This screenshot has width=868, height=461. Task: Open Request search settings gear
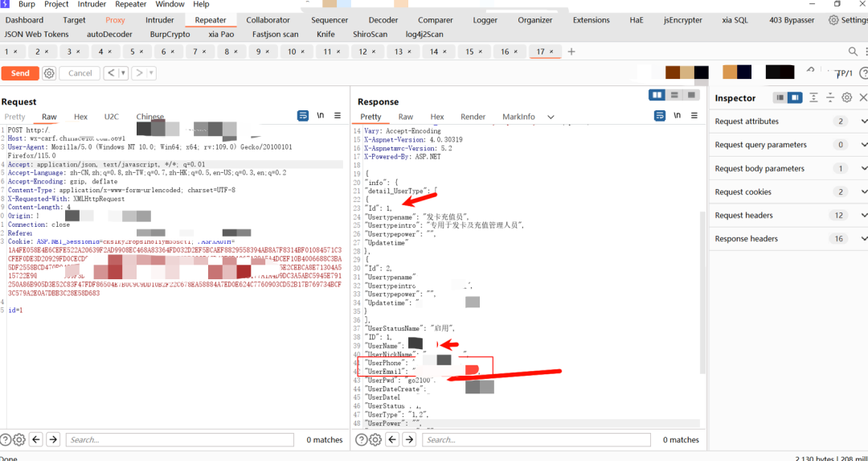coord(18,439)
